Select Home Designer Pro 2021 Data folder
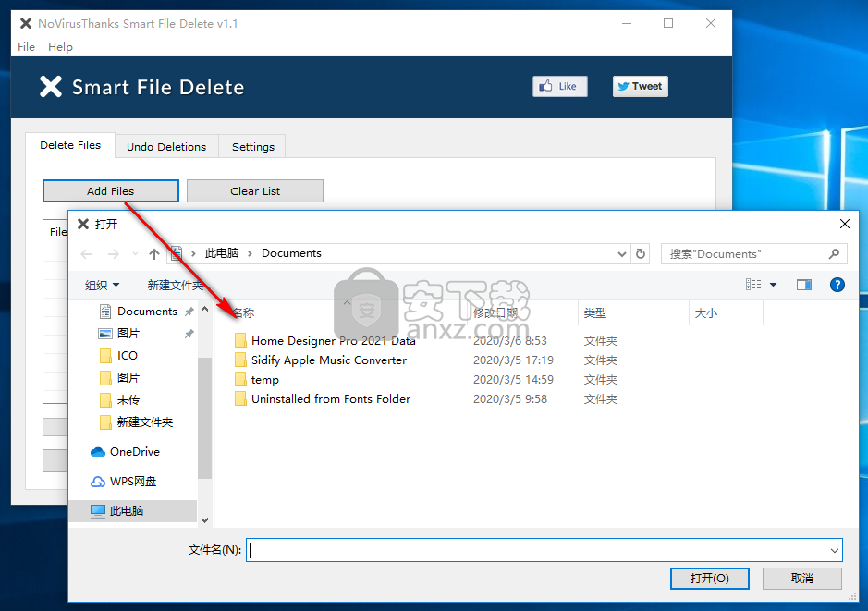Screen dimensions: 868x611 click(334, 341)
